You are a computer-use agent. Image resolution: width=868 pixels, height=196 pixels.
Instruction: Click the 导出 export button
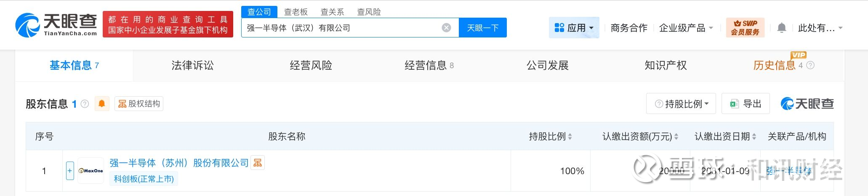pos(746,104)
